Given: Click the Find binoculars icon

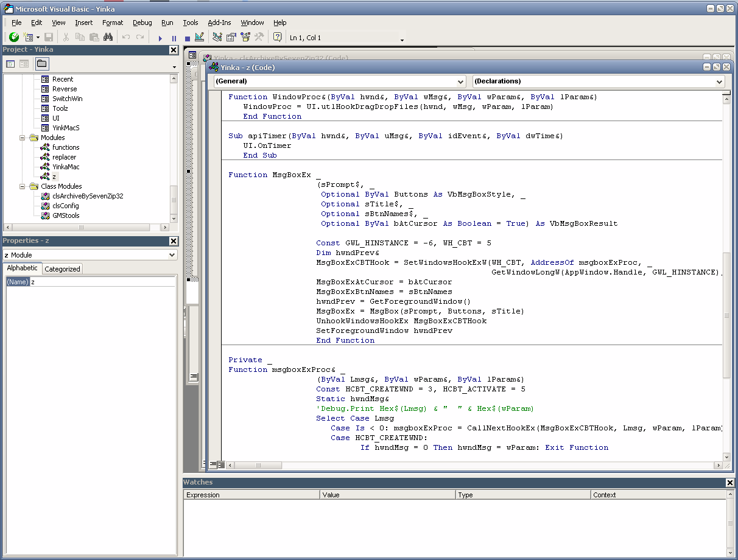Looking at the screenshot, I should tap(108, 38).
